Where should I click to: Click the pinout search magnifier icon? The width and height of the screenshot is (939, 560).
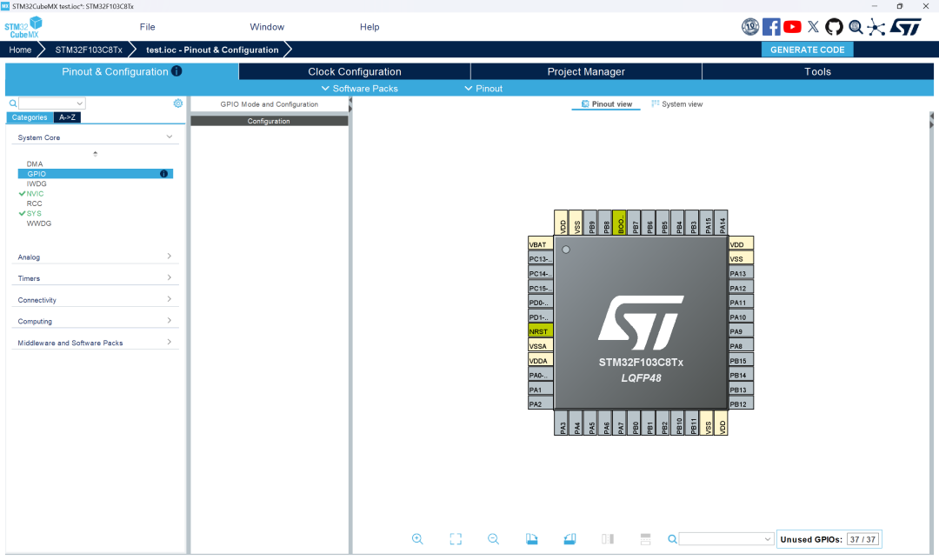tap(672, 539)
